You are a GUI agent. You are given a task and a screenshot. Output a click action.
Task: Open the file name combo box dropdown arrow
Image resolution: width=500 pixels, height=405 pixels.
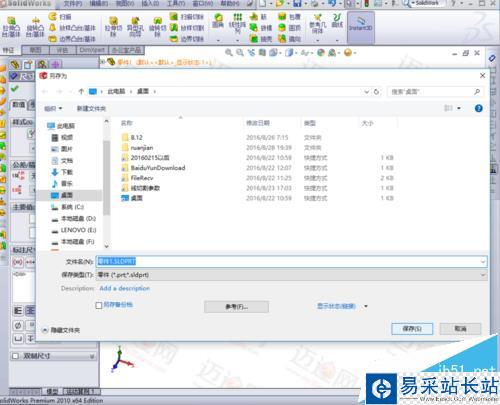[x=483, y=262]
